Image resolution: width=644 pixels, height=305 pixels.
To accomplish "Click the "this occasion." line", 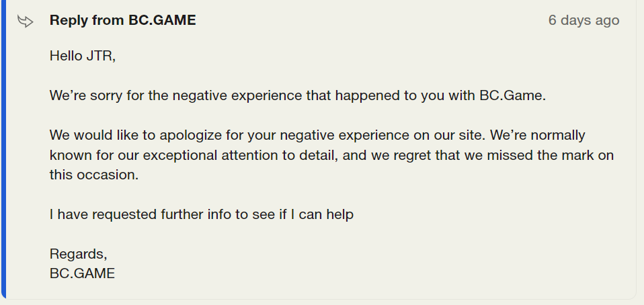I will [93, 175].
